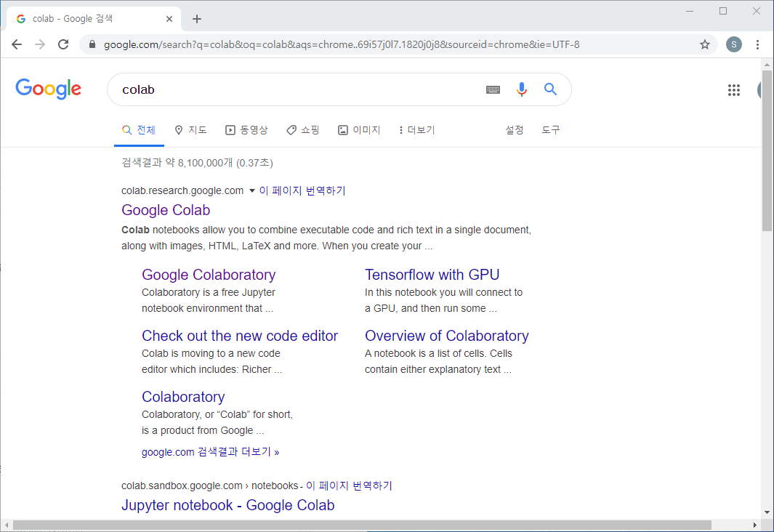
Task: Click google.com 검색결과 더보기 link
Action: pos(210,451)
